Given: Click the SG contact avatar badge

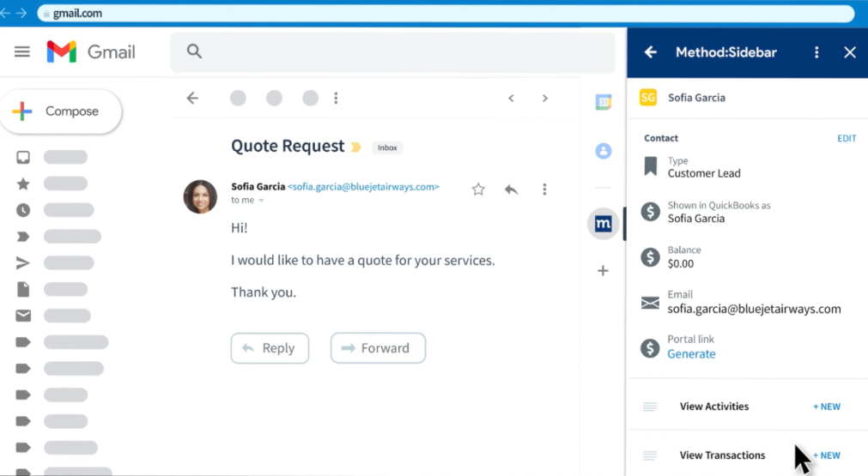Looking at the screenshot, I should [648, 98].
